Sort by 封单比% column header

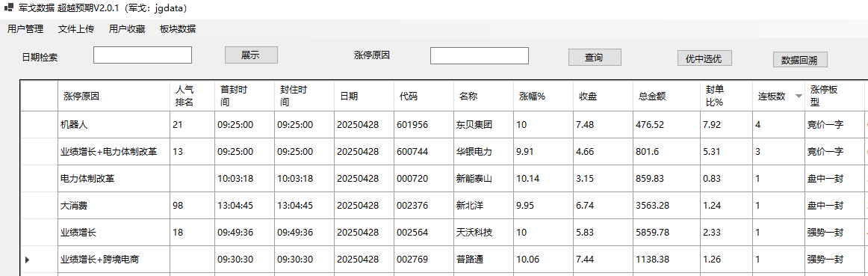pyautogui.click(x=726, y=96)
